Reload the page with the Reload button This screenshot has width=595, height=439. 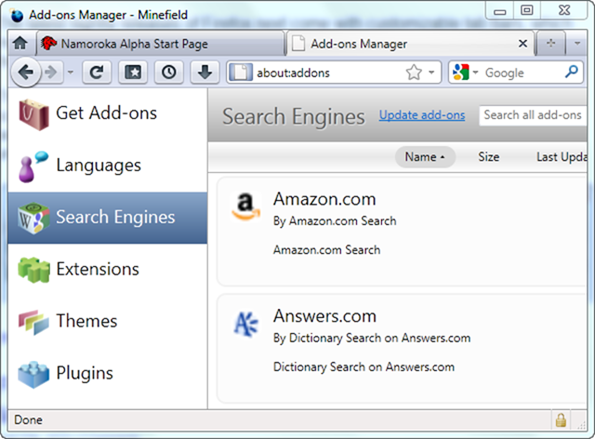(x=97, y=72)
